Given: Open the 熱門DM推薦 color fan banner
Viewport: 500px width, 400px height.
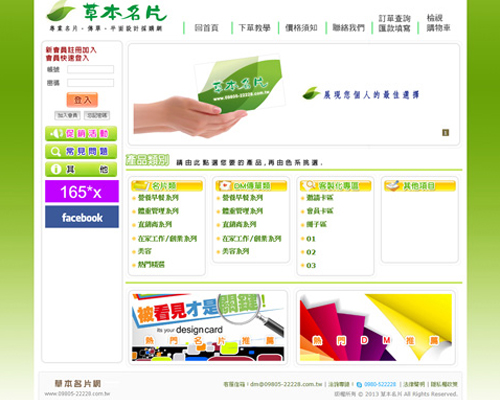Looking at the screenshot, I should [x=376, y=327].
